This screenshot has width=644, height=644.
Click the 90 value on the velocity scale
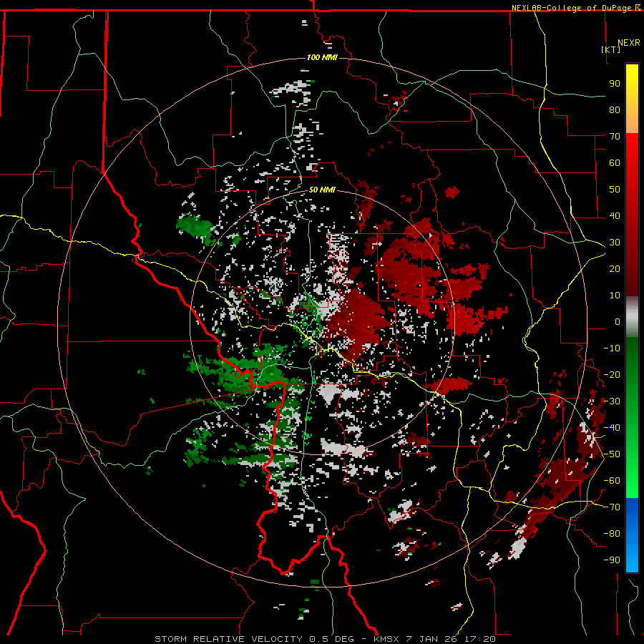tap(615, 84)
